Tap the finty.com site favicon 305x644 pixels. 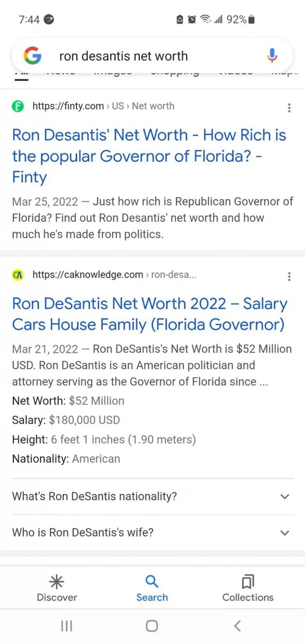click(18, 106)
